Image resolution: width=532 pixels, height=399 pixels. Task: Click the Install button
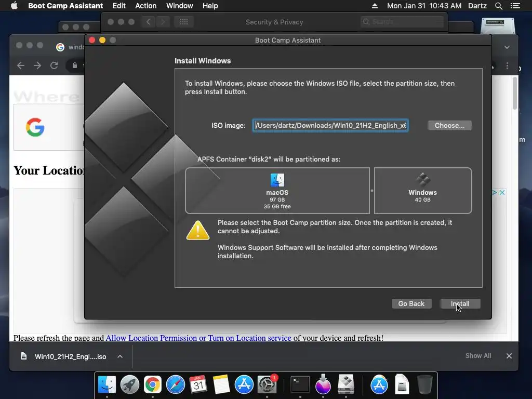coord(460,303)
